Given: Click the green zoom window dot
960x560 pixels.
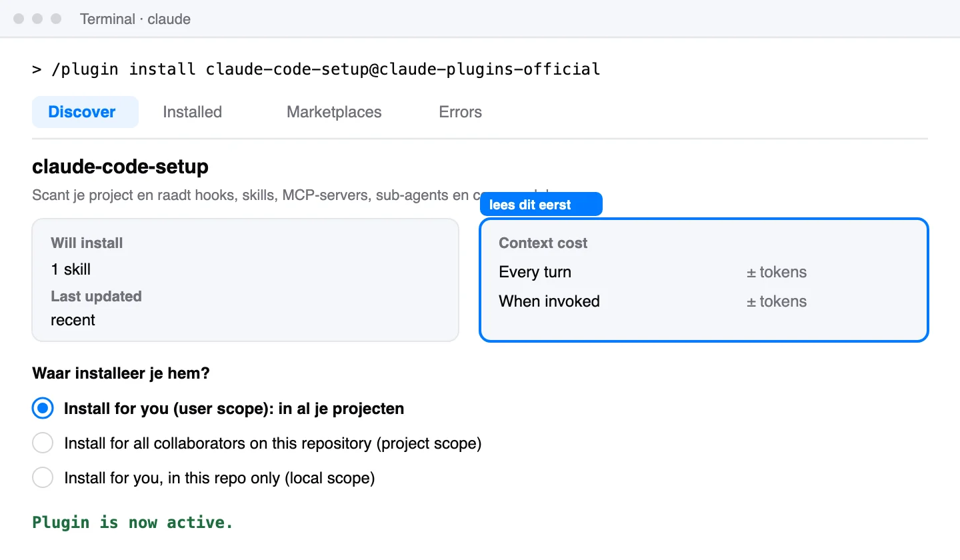Looking at the screenshot, I should click(56, 19).
